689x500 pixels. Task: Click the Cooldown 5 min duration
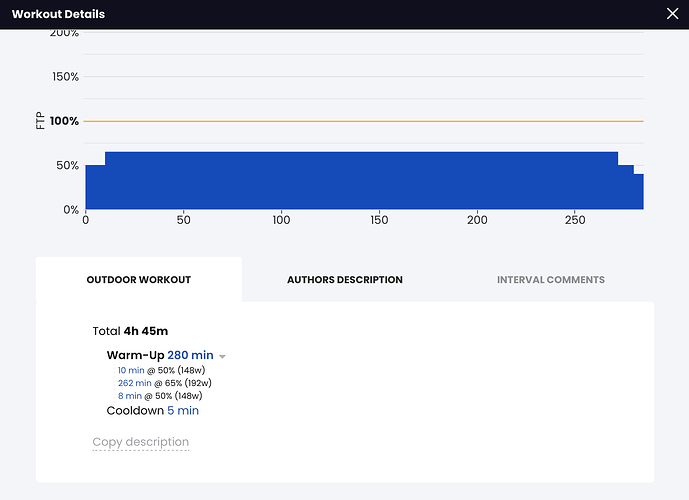coord(183,410)
